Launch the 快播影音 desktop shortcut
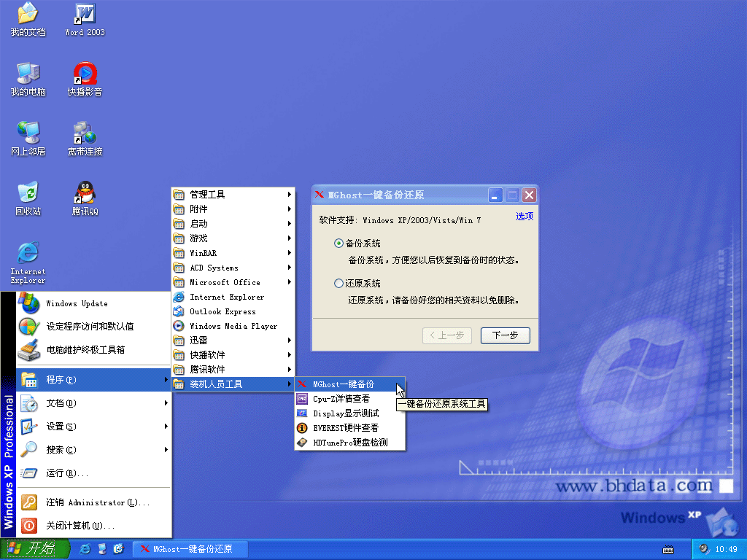The width and height of the screenshot is (747, 560). pyautogui.click(x=85, y=79)
